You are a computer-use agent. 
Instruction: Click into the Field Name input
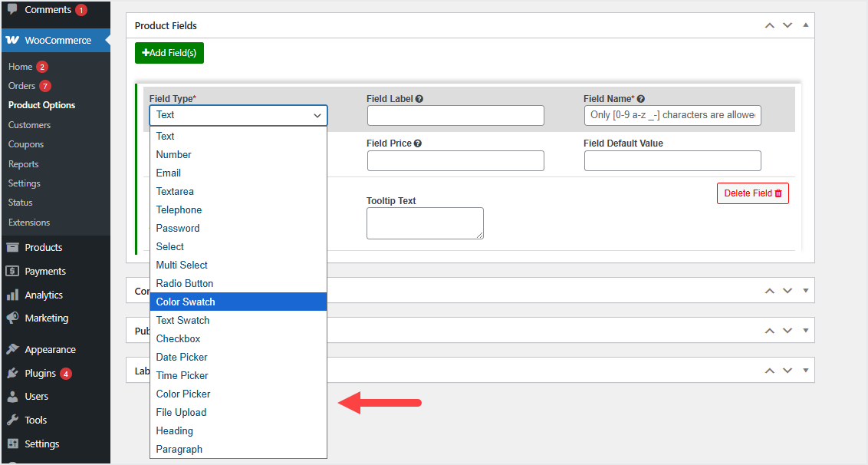672,115
